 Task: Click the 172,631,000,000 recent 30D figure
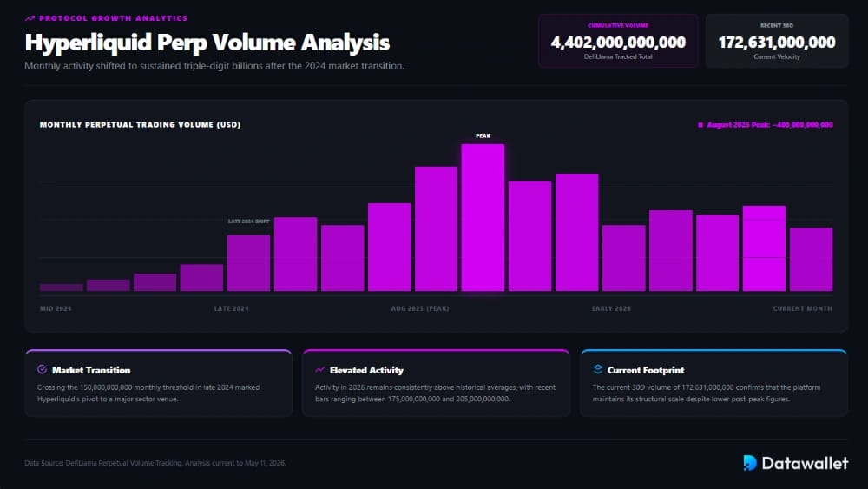777,42
